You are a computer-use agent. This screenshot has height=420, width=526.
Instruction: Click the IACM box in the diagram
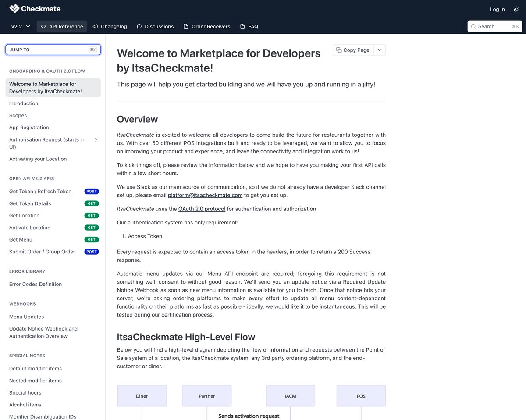click(x=291, y=396)
